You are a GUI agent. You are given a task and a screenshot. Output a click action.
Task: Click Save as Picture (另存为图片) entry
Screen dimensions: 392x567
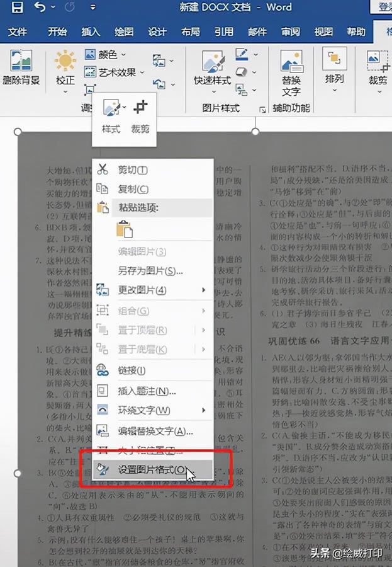[150, 271]
